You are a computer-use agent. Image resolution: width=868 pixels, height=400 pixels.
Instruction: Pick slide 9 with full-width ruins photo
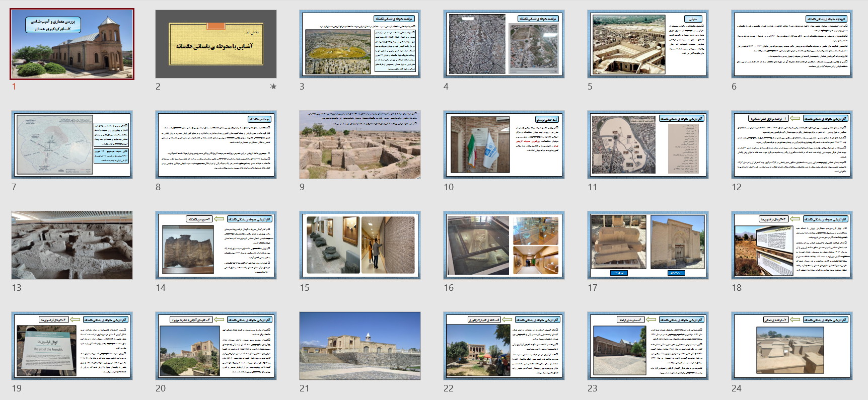click(360, 144)
